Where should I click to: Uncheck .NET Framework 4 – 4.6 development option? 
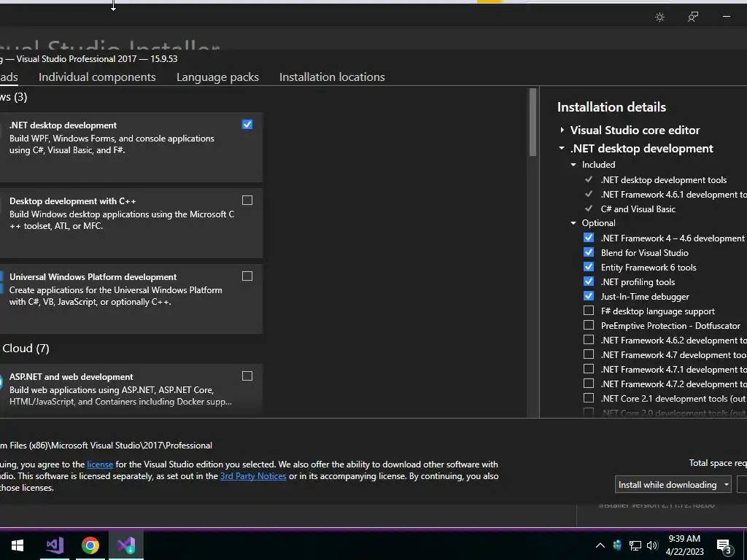click(589, 238)
